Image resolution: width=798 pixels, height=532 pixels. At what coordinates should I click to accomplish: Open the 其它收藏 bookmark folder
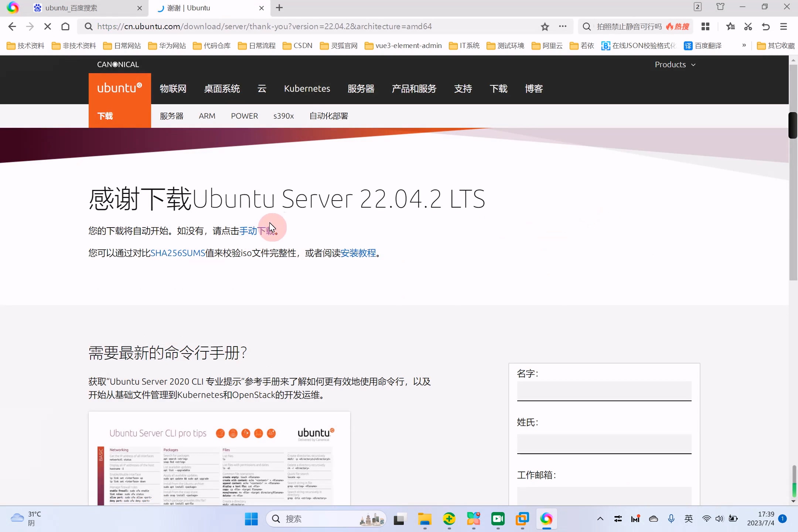[x=776, y=45]
